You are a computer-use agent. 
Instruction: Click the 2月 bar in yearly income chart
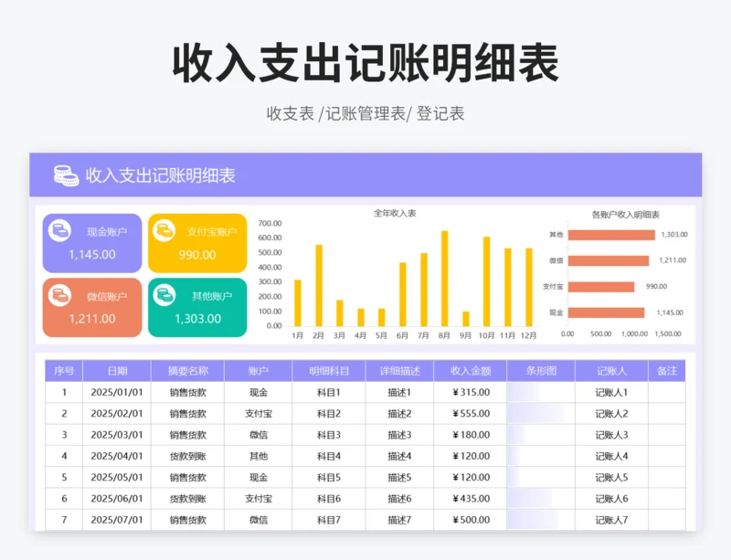[x=319, y=285]
